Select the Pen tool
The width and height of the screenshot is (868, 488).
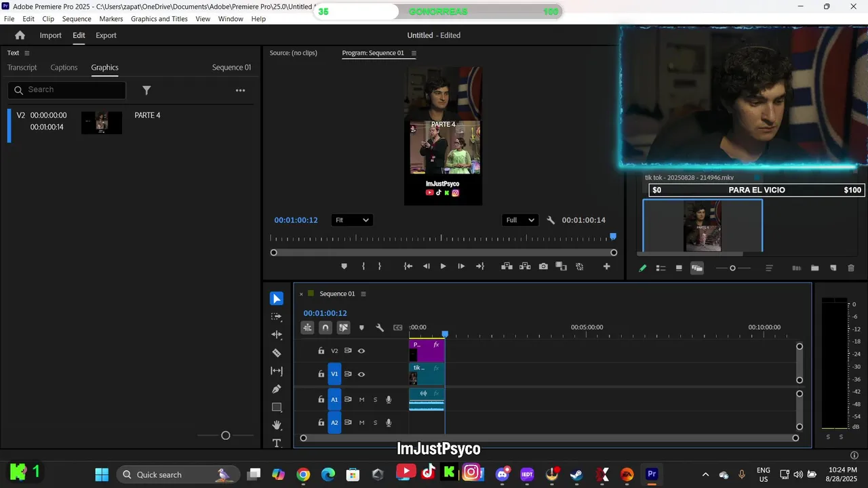point(277,389)
